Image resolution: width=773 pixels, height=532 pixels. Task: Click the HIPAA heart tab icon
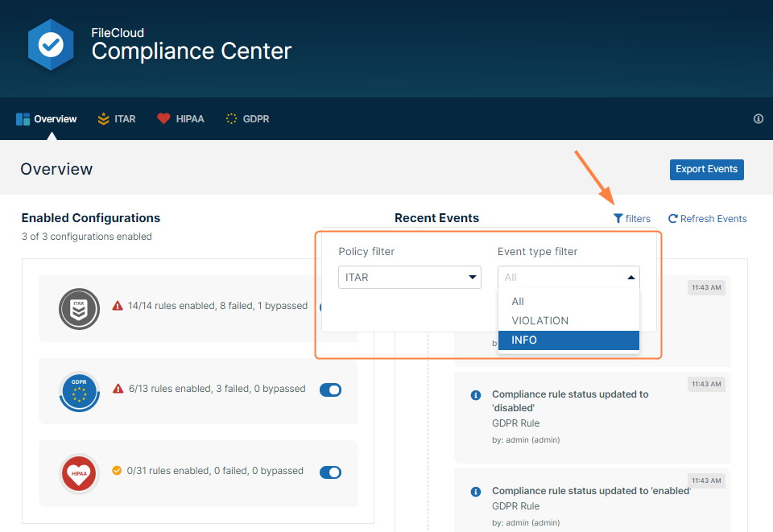pyautogui.click(x=163, y=119)
